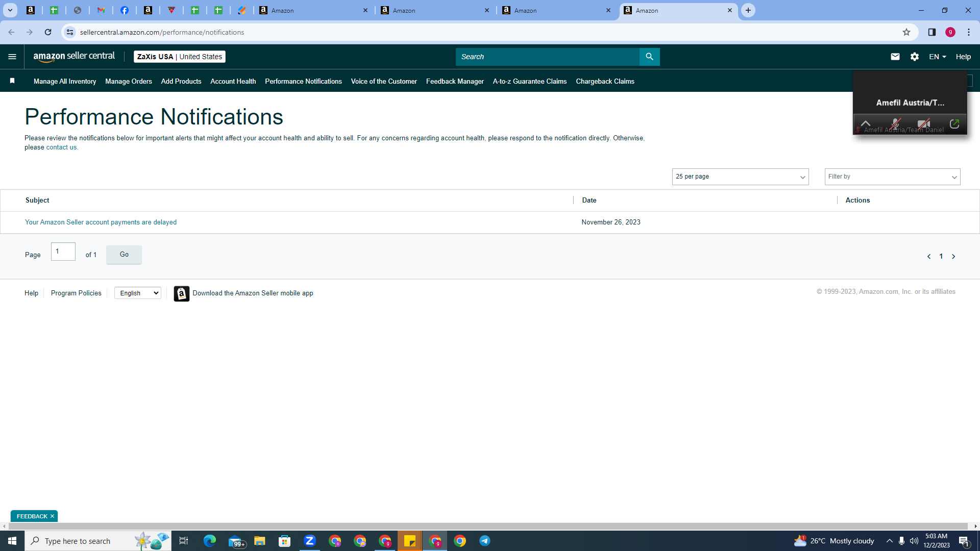Close the active Amazon tab
The height and width of the screenshot is (551, 980).
point(729,10)
